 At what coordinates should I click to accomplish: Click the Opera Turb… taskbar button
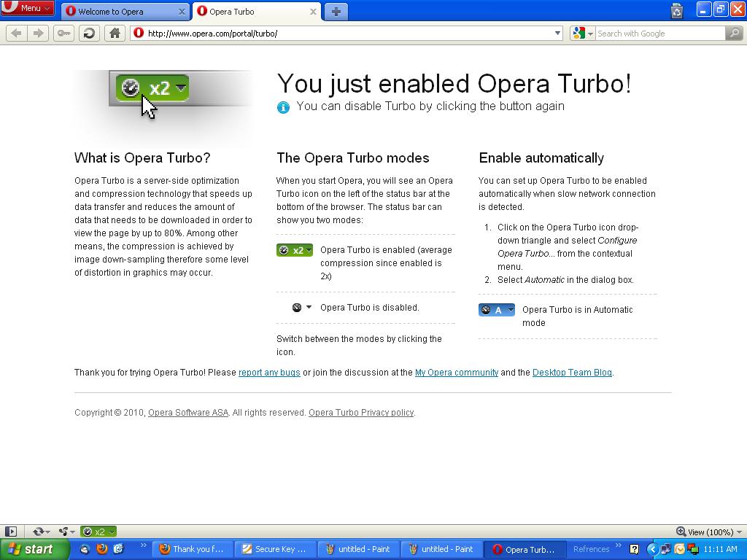coord(525,549)
